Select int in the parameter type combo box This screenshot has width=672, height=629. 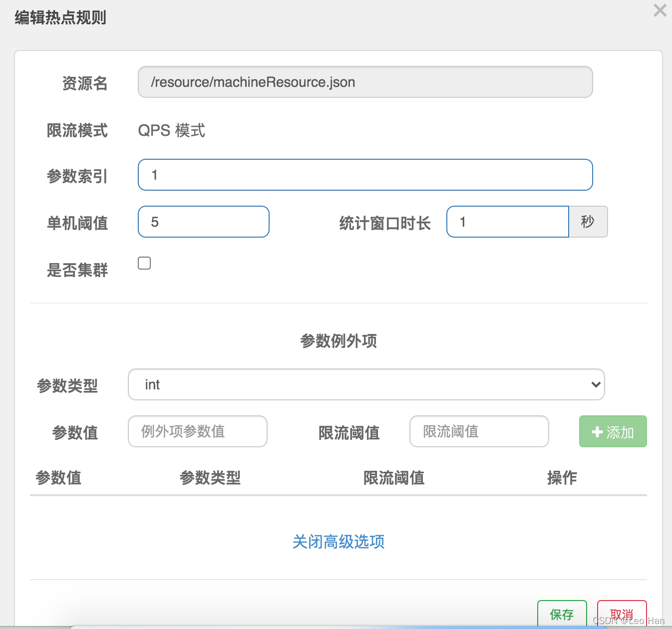[349, 384]
